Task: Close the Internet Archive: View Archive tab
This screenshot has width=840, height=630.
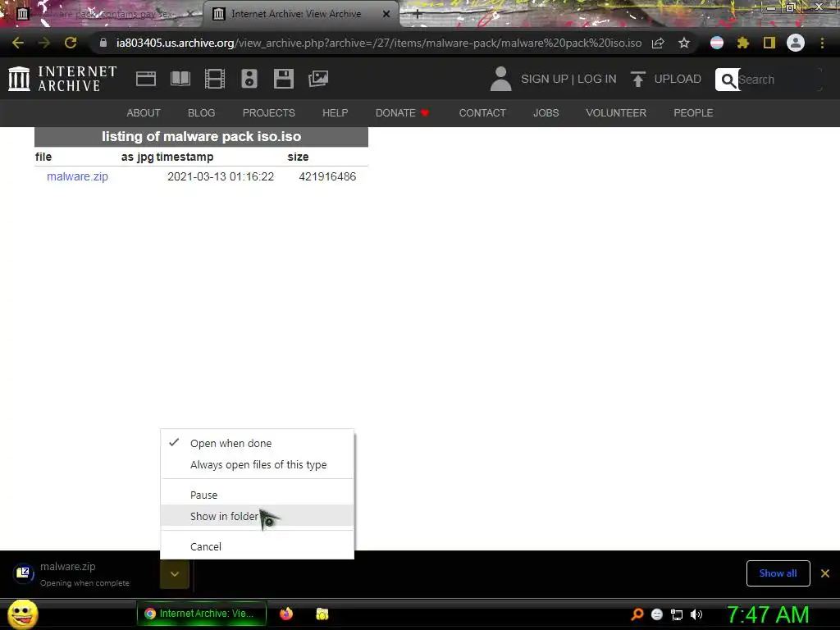Action: [x=386, y=14]
